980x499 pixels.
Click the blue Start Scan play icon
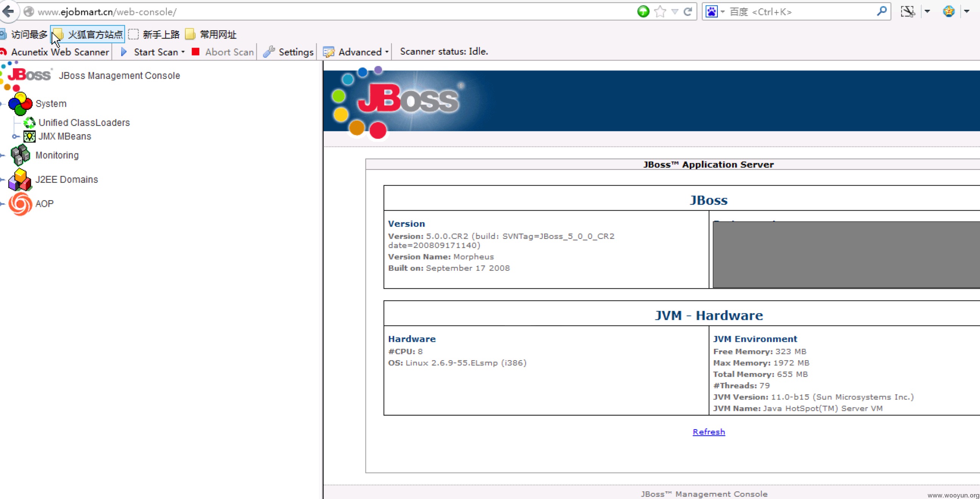click(x=124, y=52)
